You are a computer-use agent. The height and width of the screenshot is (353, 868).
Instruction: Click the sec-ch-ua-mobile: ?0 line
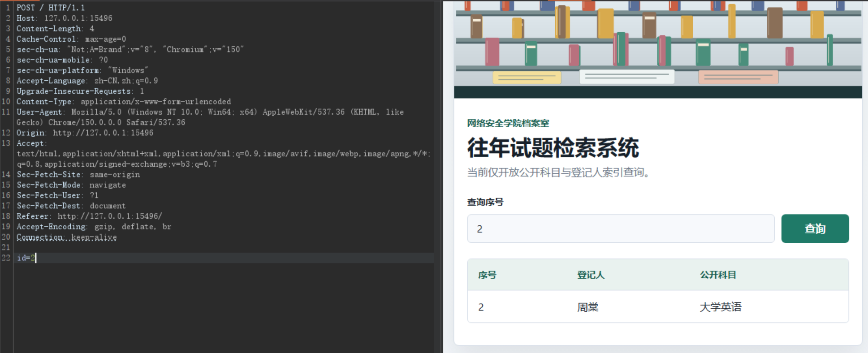(62, 60)
